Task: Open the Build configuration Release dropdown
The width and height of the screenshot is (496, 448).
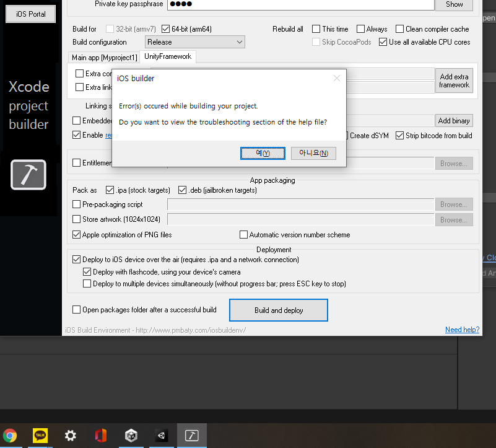Action: point(195,42)
